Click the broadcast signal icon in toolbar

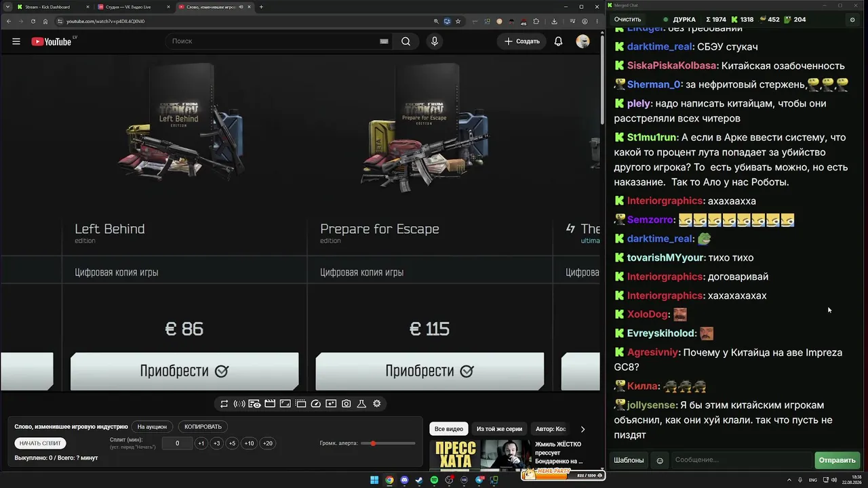239,404
